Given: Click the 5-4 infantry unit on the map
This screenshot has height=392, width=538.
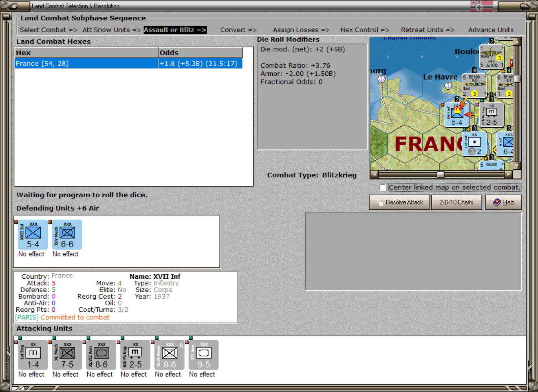Looking at the screenshot, I should [456, 115].
